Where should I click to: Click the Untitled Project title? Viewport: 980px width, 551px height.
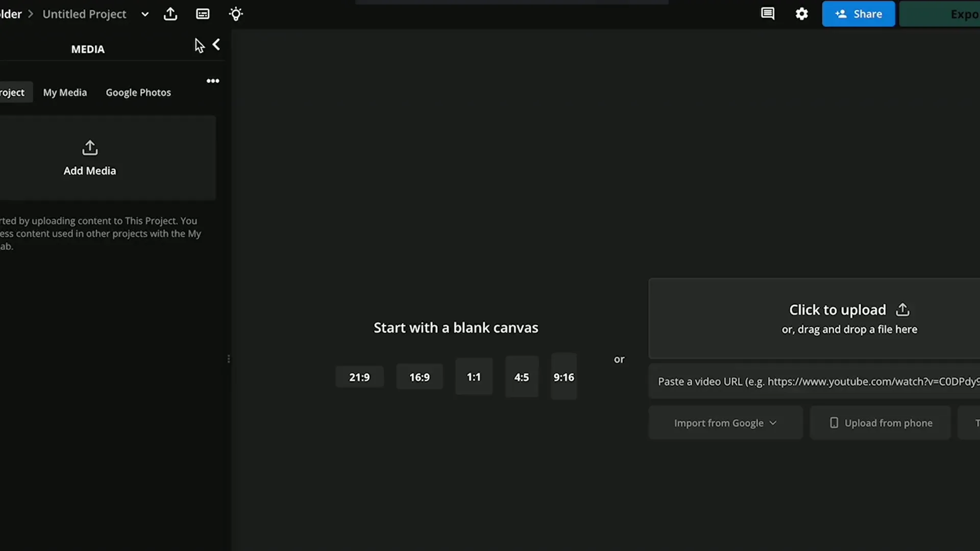(x=84, y=14)
